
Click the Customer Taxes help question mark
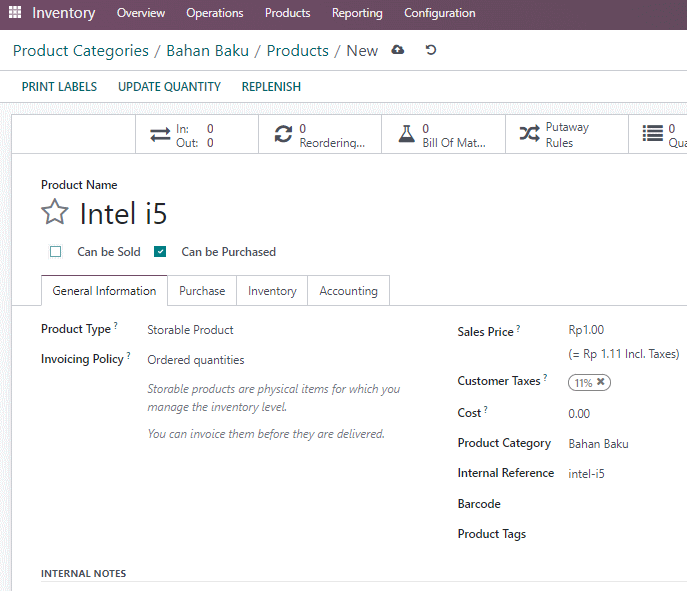(x=545, y=377)
